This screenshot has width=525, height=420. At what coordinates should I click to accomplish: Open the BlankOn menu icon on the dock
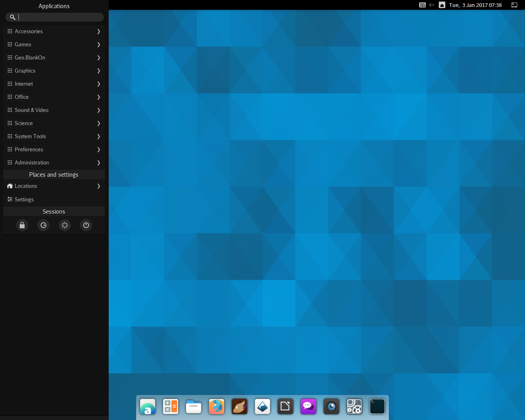[147, 406]
